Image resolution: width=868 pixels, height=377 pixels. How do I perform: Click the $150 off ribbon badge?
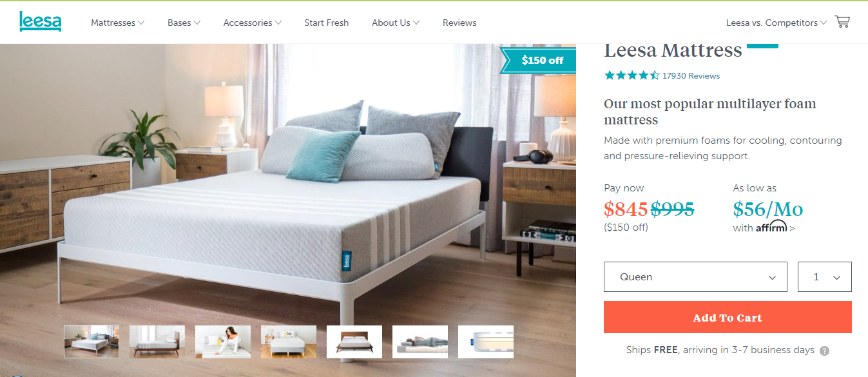pyautogui.click(x=537, y=61)
